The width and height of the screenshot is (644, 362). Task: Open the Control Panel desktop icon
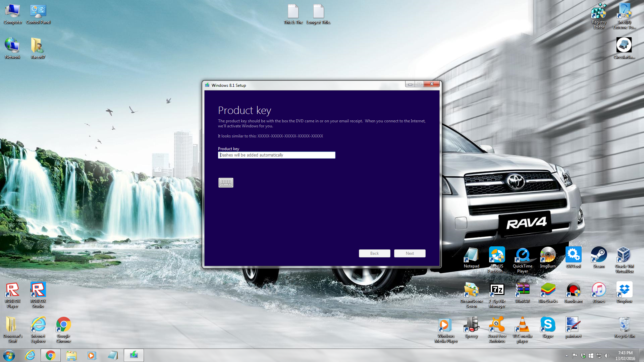[38, 12]
